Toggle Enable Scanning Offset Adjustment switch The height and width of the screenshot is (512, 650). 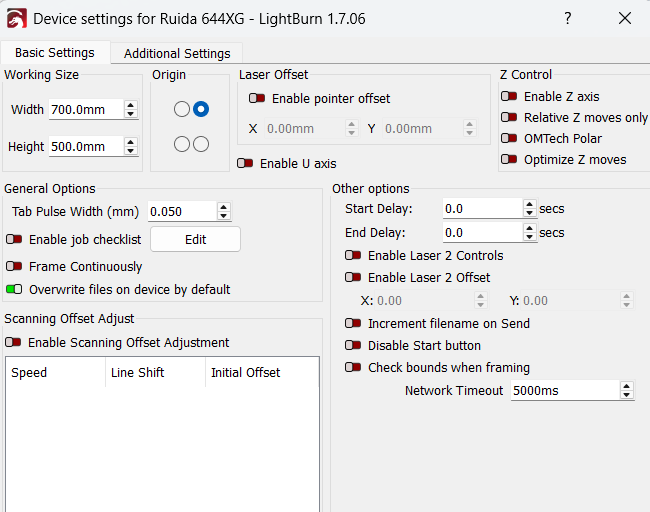point(13,342)
